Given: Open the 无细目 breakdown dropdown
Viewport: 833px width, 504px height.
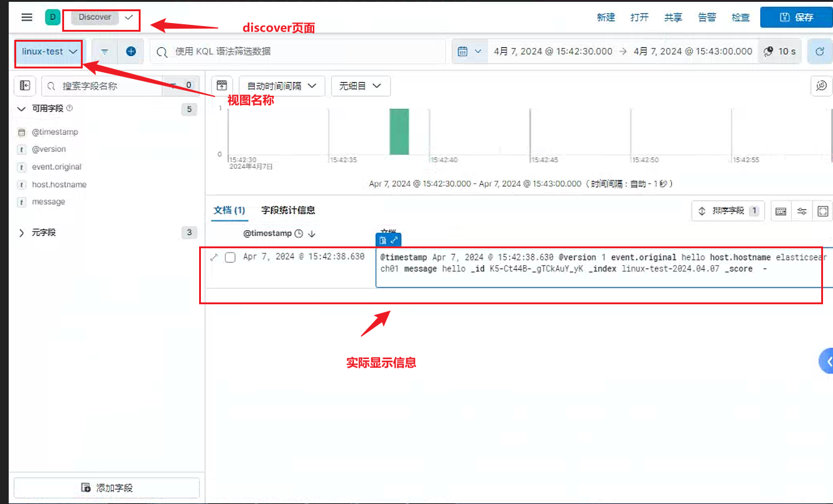Looking at the screenshot, I should tap(361, 86).
